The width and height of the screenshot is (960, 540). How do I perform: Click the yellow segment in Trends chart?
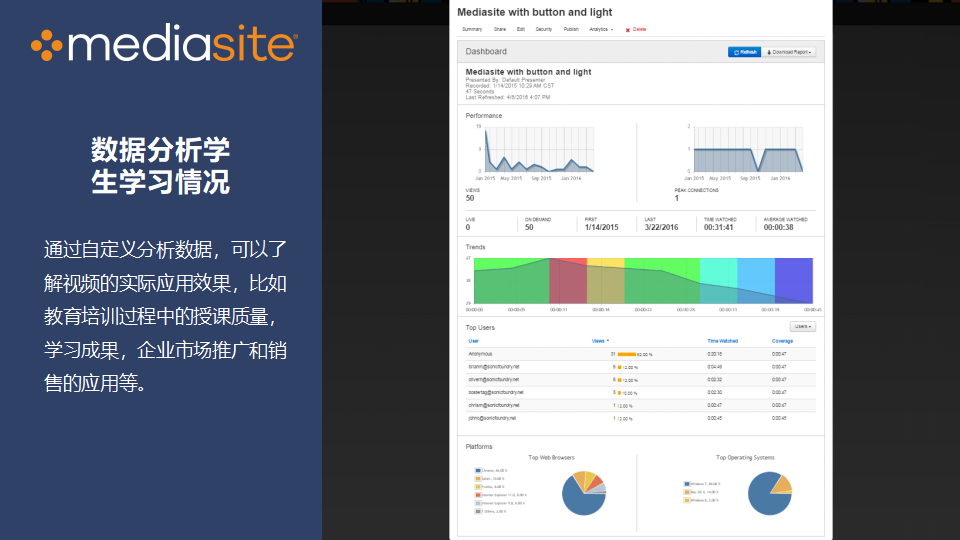[x=606, y=280]
